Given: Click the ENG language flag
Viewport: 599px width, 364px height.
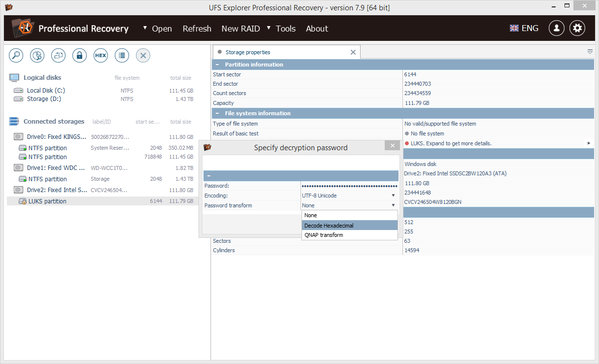Looking at the screenshot, I should 514,29.
